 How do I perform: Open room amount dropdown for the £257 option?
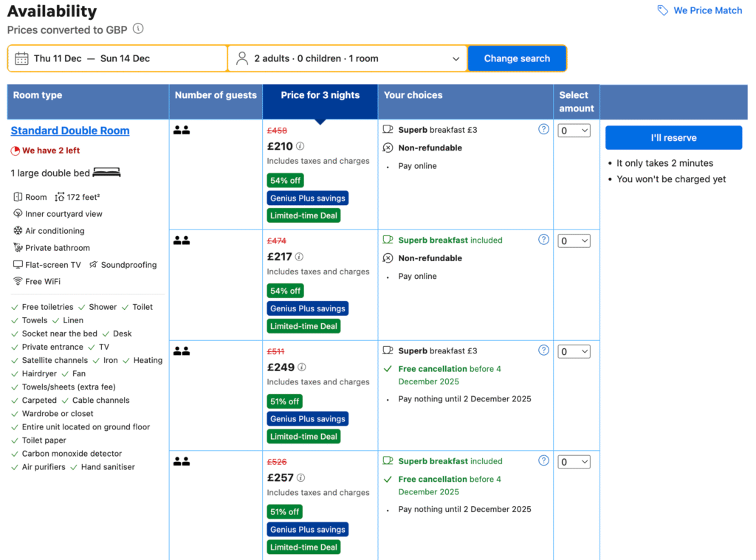click(x=574, y=463)
